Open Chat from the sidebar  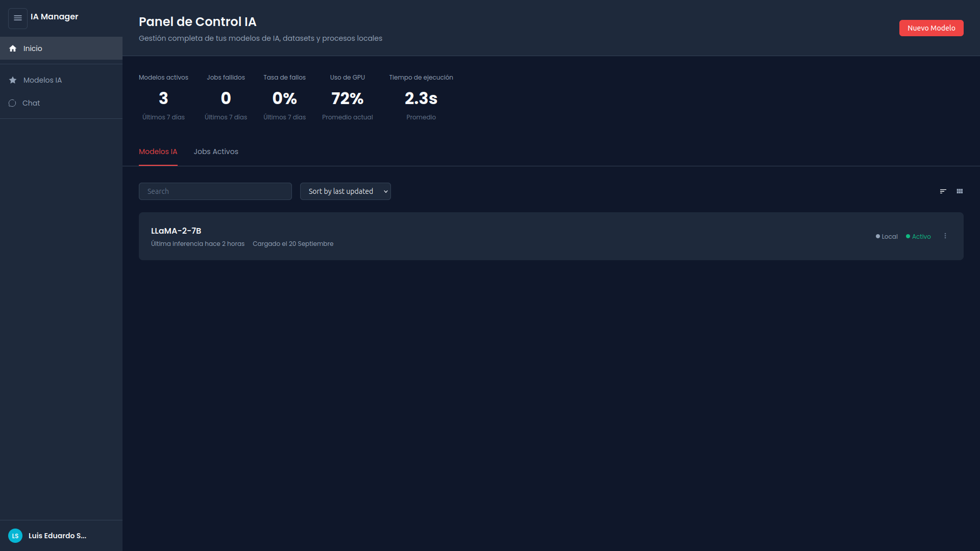[x=31, y=103]
